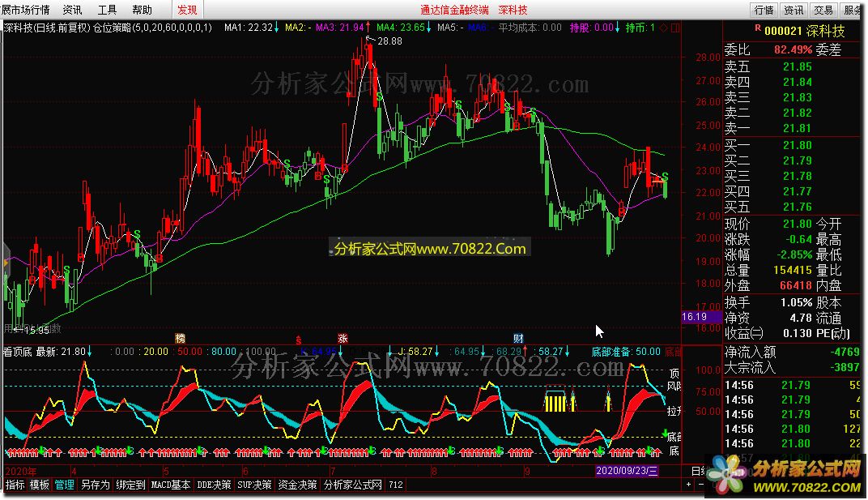Screen dimensions: 868x500
Task: Open the 帮助 menu
Action: 142,10
